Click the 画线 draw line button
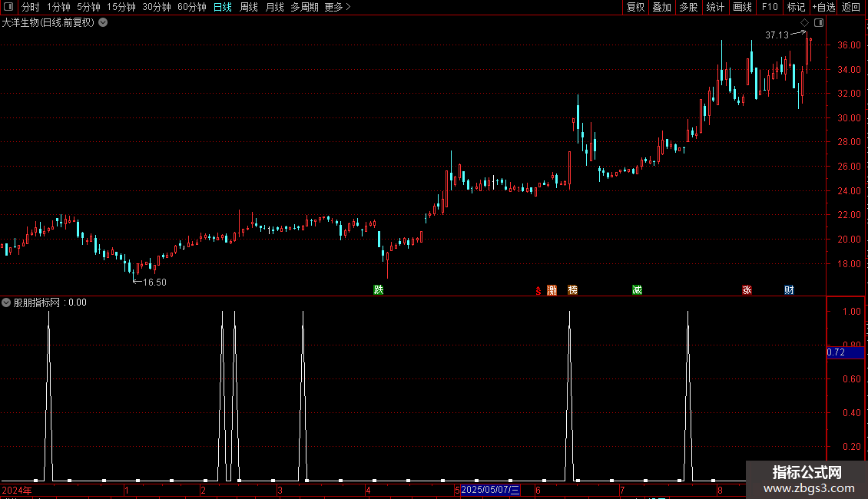The height and width of the screenshot is (499, 868). pos(742,7)
